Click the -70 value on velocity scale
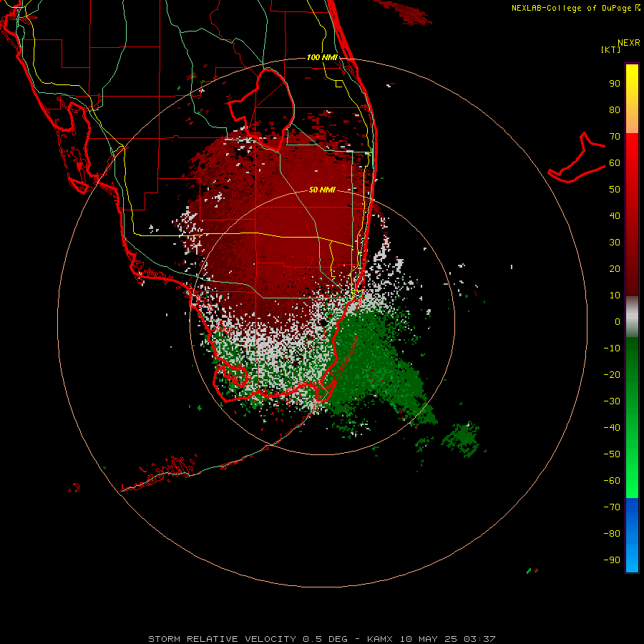The width and height of the screenshot is (644, 644). pos(612,507)
